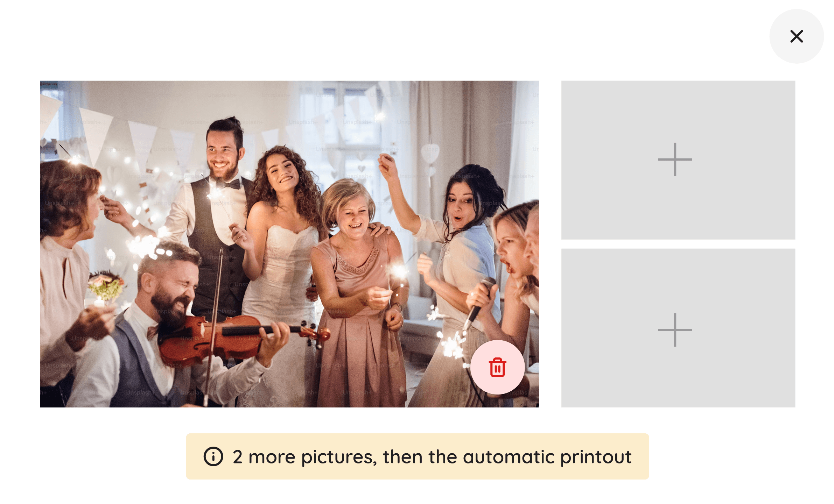Click the '2 more pictures' notification banner
The width and height of the screenshot is (834, 504).
coord(417,456)
